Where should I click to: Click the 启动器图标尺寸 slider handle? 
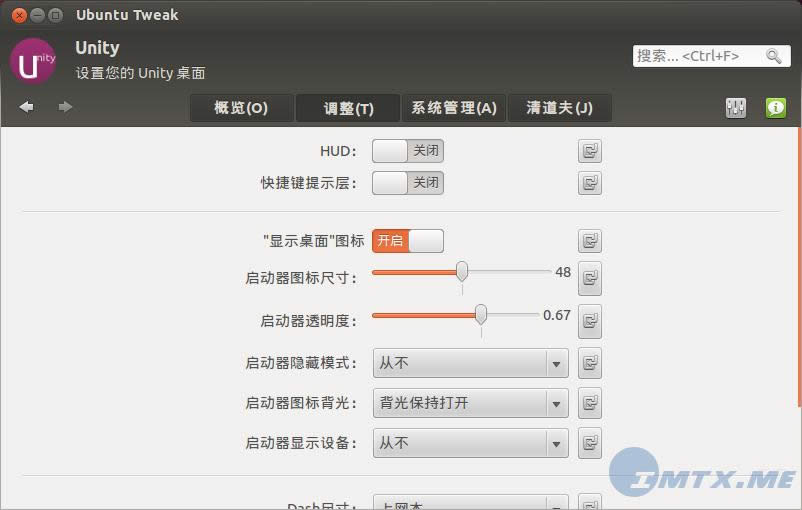tap(462, 272)
